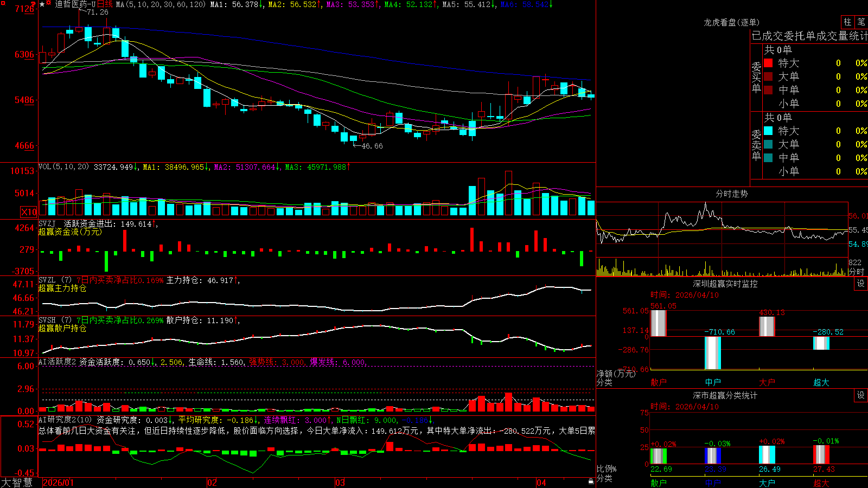
Task: Click the star icon beside 迪哲医药-U
Action: (42, 4)
